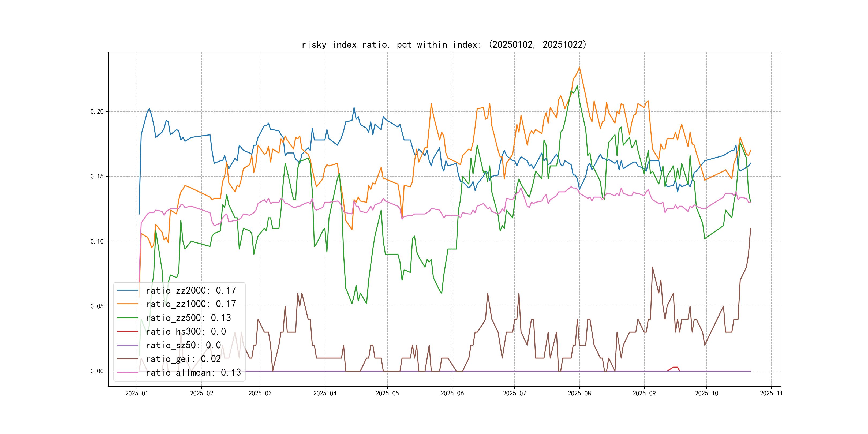Viewport: 868px width, 434px height.
Task: Click the purple line swatch in legend
Action: pyautogui.click(x=128, y=345)
